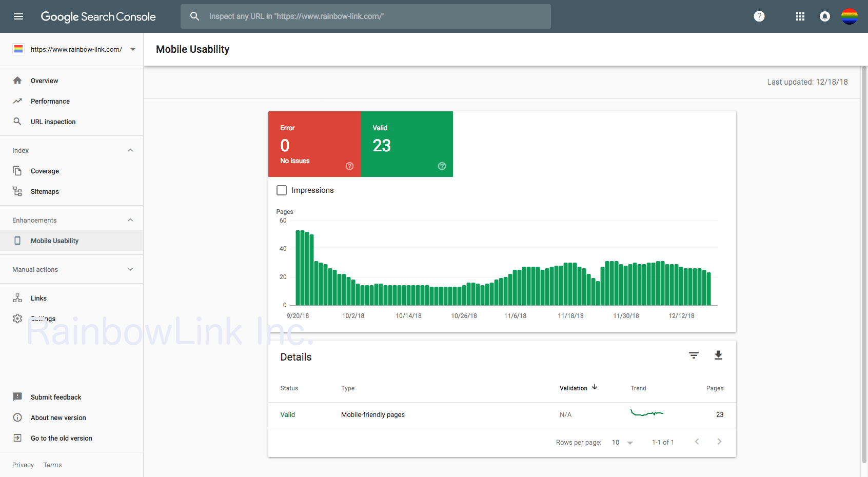Viewport: 868px width, 477px height.
Task: Open the property selector dropdown arrow
Action: pyautogui.click(x=133, y=49)
